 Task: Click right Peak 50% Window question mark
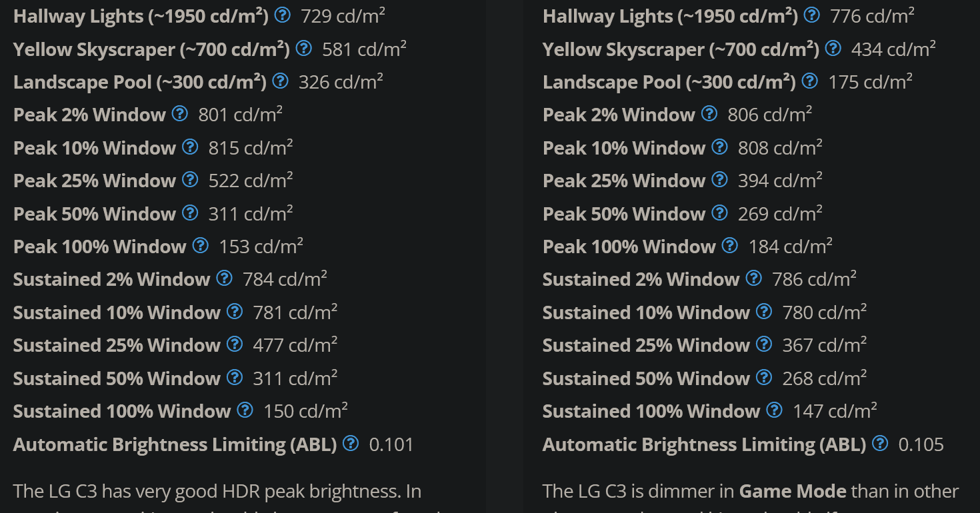coord(720,213)
